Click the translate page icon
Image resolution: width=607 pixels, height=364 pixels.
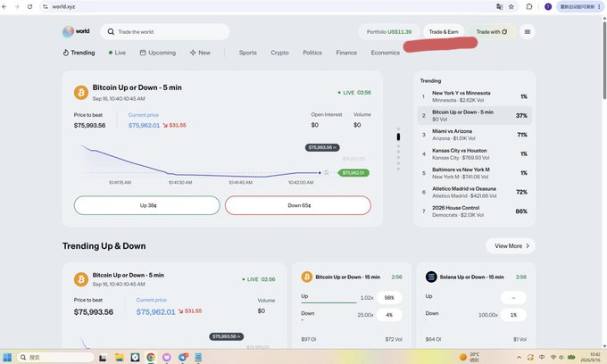point(499,6)
